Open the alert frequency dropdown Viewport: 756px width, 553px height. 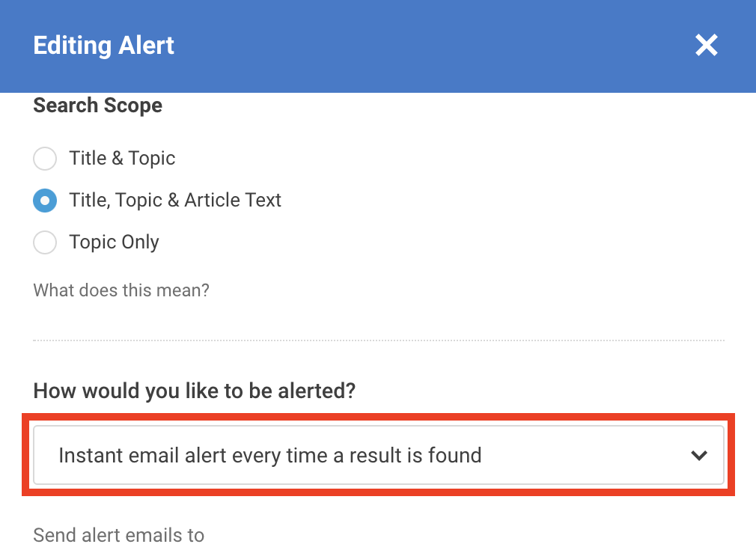[378, 455]
